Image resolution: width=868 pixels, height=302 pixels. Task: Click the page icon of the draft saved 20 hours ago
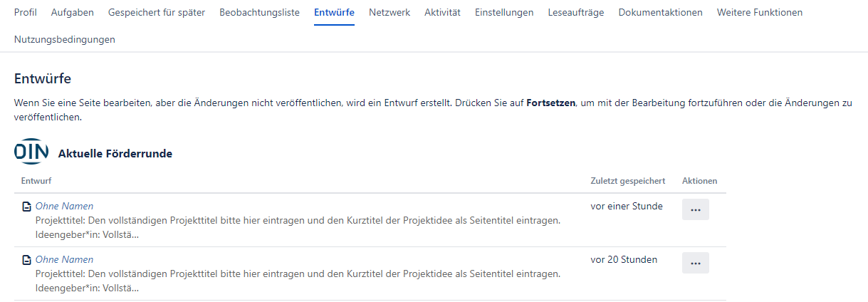(x=26, y=260)
